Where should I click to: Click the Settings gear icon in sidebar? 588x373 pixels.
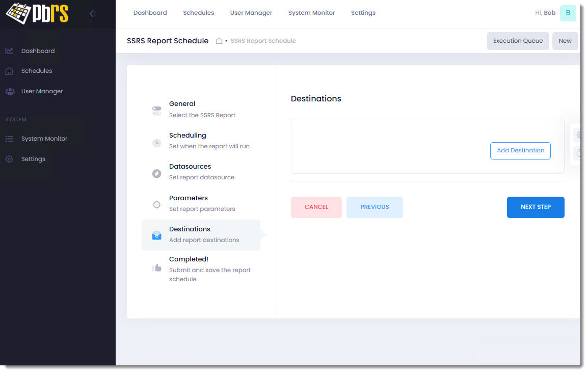coord(9,159)
